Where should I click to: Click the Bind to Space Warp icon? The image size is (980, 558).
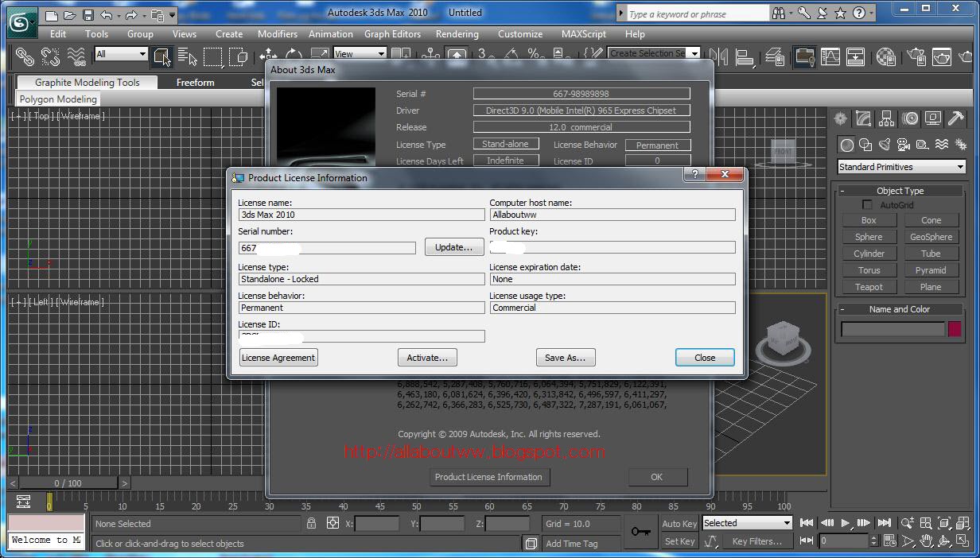click(76, 56)
